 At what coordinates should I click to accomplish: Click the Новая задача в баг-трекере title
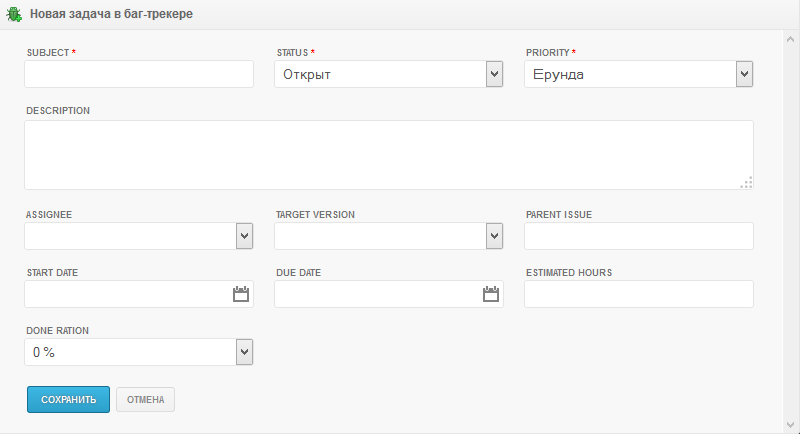[x=112, y=15]
